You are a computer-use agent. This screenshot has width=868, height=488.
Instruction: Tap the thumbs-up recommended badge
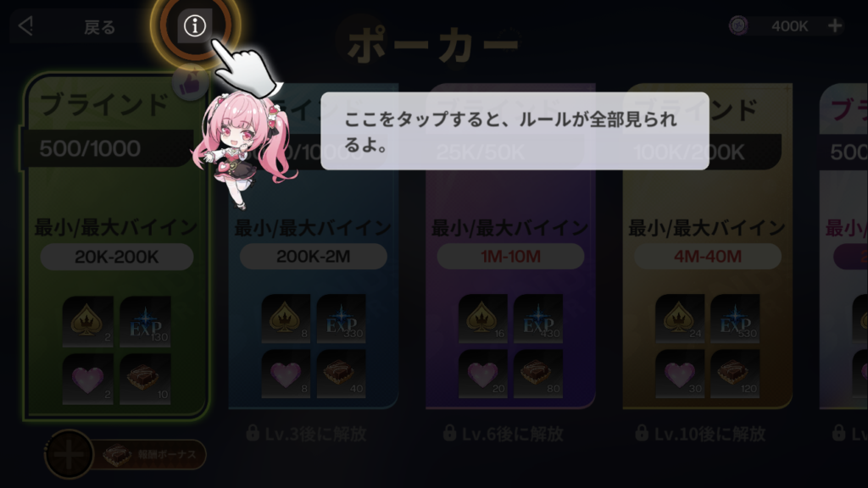[190, 84]
